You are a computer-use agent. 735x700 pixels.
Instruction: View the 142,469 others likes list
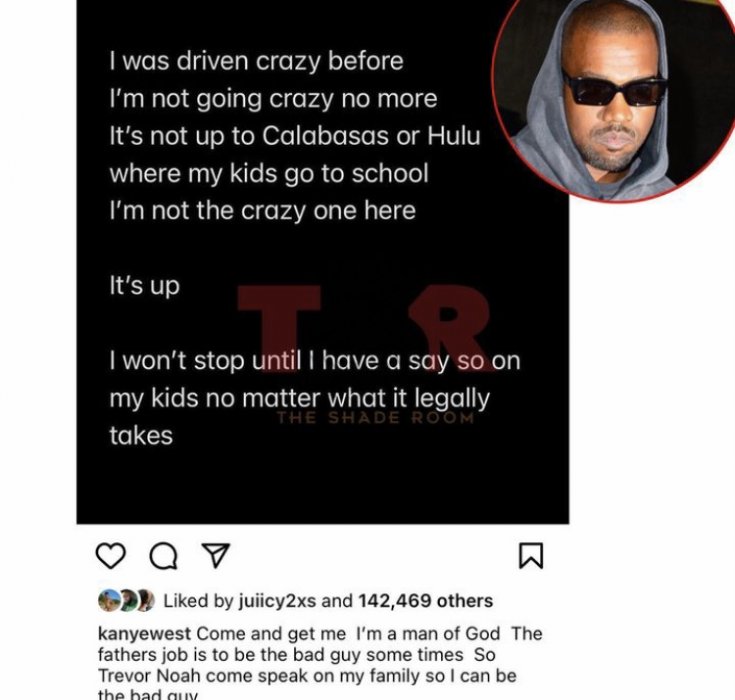coord(426,601)
